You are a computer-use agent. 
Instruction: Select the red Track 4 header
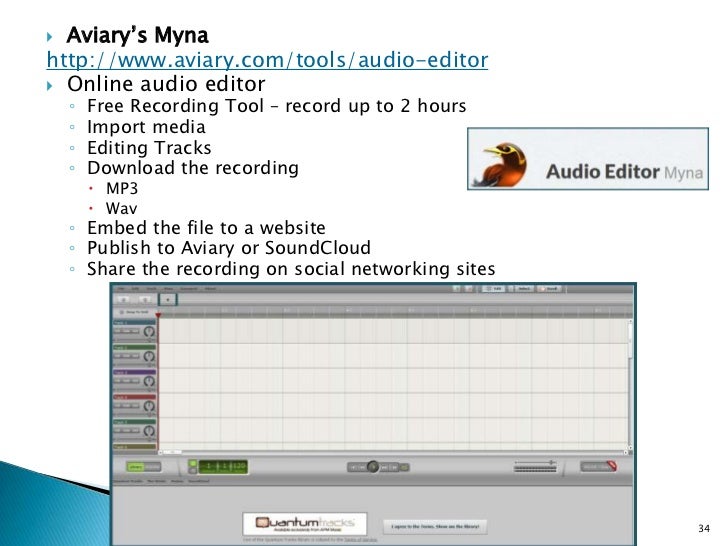[x=135, y=397]
